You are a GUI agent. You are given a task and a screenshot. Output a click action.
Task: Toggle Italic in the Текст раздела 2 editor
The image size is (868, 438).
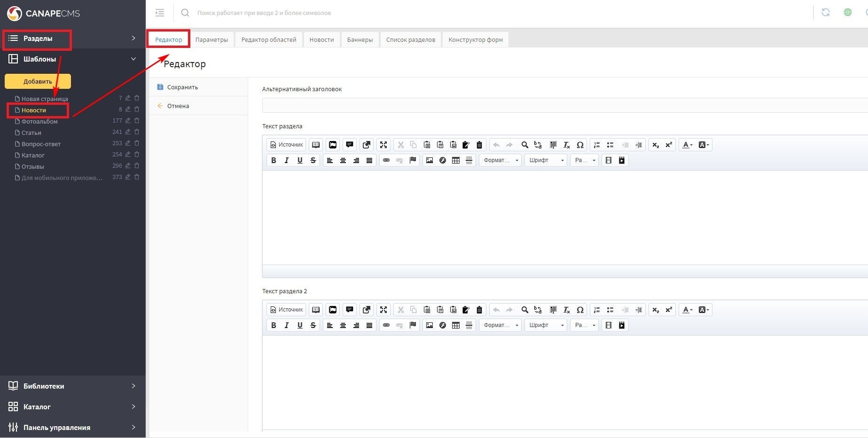(x=287, y=325)
